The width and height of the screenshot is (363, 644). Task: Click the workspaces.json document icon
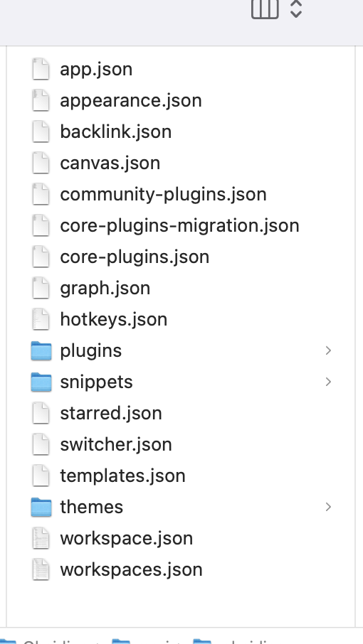(x=41, y=569)
